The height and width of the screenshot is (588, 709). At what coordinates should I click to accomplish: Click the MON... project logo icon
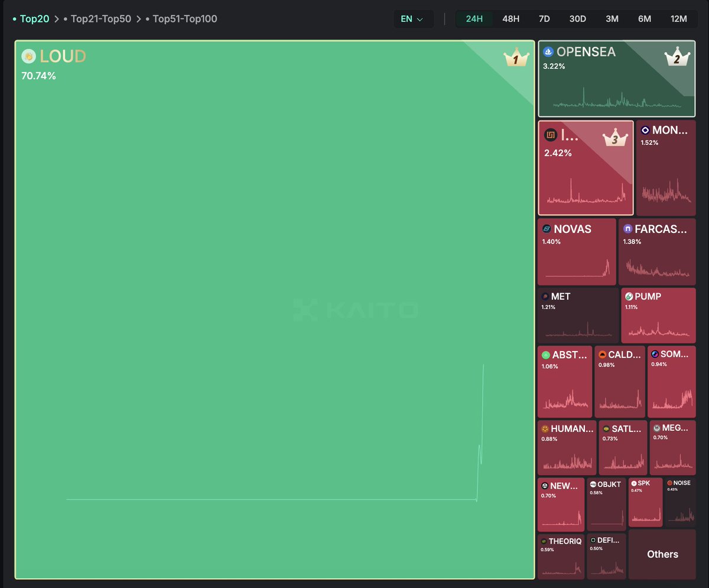click(x=645, y=131)
